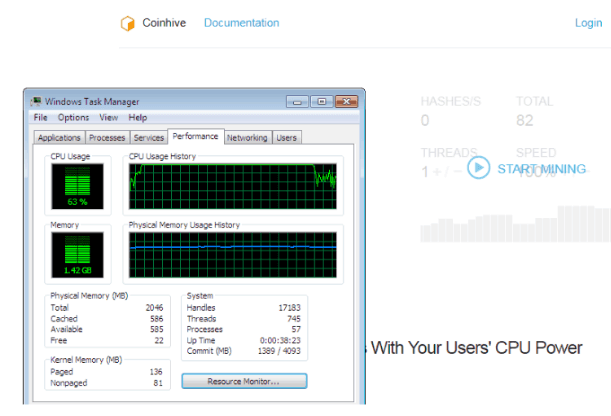This screenshot has height=416, width=611.
Task: Click the Free memory value 22
Action: click(159, 340)
